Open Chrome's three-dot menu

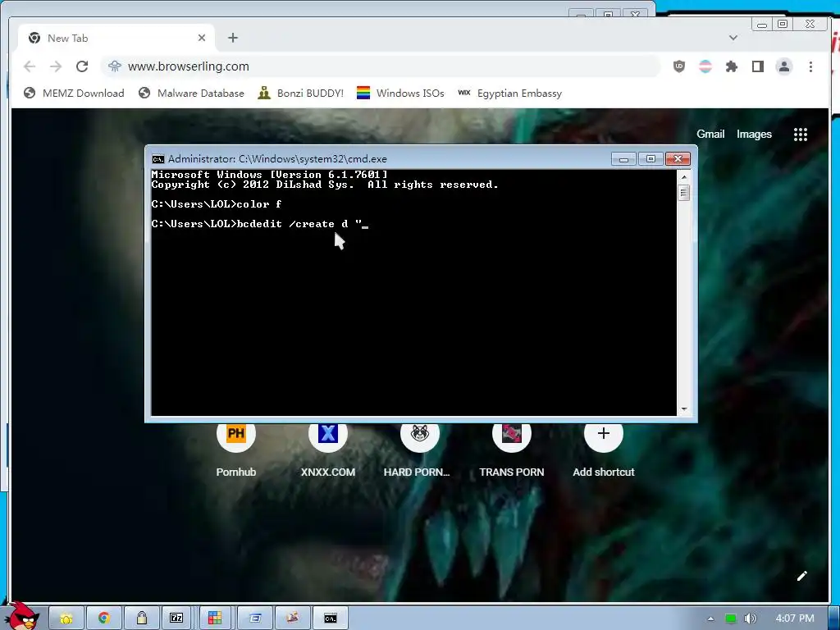click(x=810, y=66)
